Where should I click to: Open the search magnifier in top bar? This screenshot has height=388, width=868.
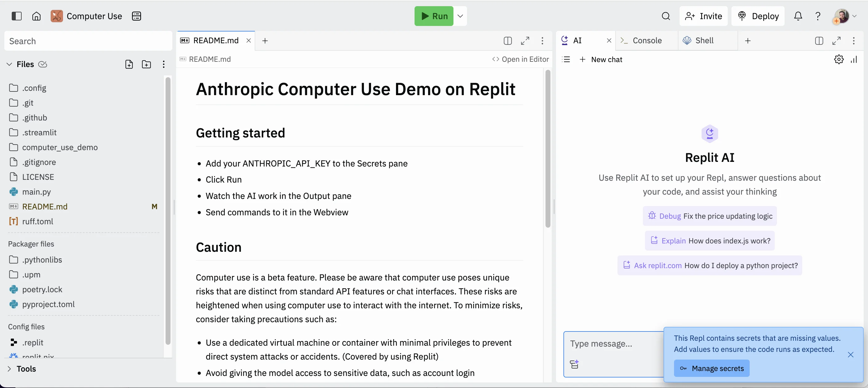665,16
